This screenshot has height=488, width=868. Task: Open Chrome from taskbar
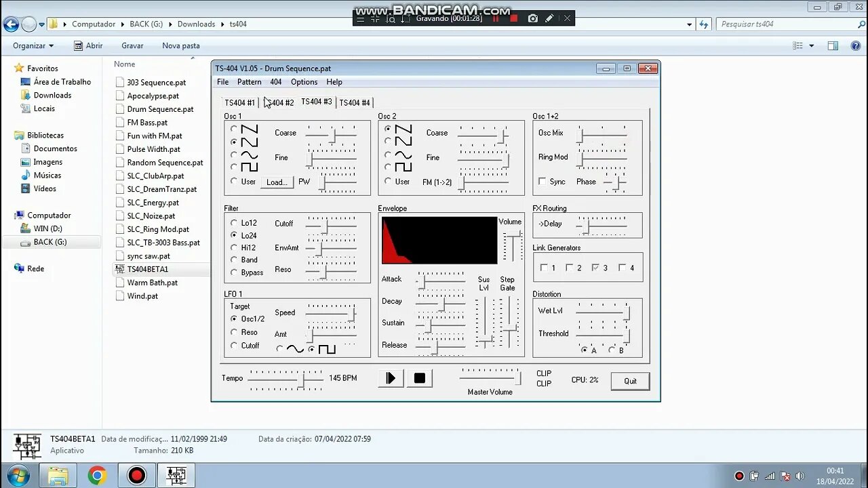pyautogui.click(x=97, y=476)
